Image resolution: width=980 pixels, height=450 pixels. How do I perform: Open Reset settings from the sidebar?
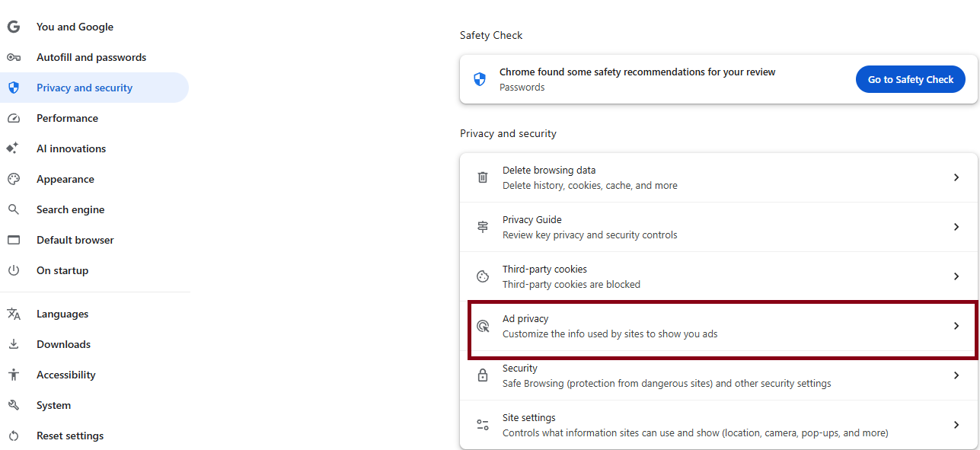(70, 436)
